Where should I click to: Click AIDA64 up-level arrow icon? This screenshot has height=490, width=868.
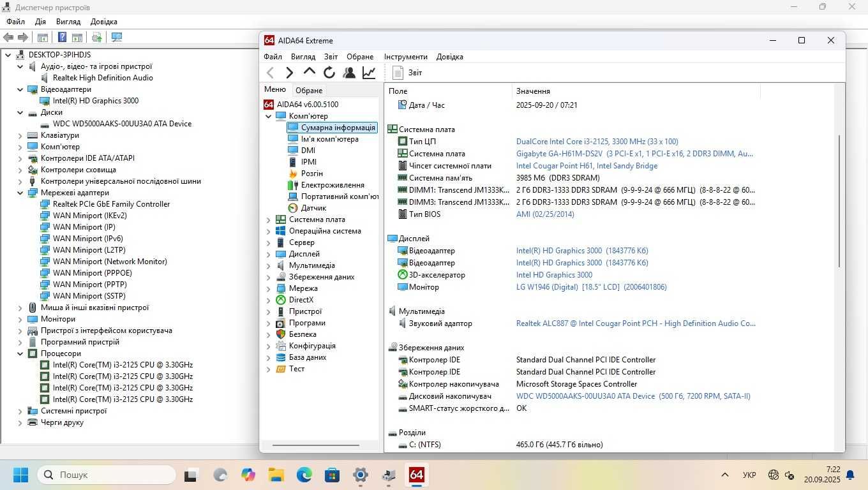click(310, 72)
